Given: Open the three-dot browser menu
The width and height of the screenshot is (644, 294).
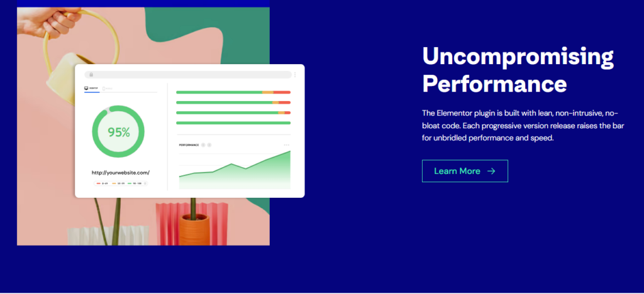Looking at the screenshot, I should pyautogui.click(x=295, y=74).
